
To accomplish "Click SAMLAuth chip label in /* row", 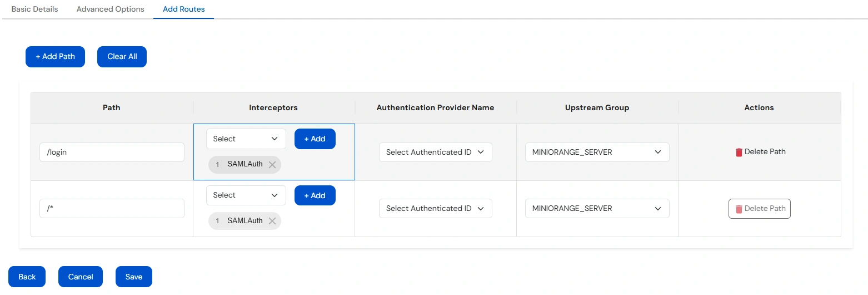I will [x=245, y=221].
